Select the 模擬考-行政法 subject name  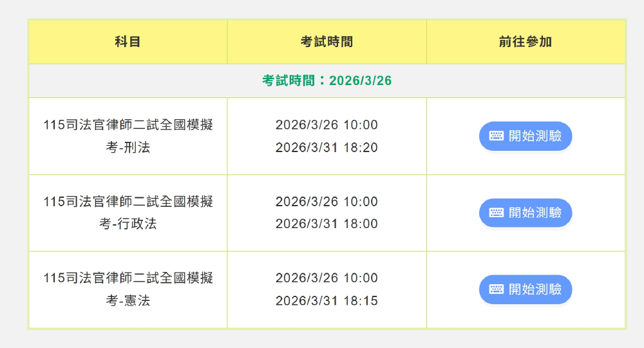tap(128, 213)
